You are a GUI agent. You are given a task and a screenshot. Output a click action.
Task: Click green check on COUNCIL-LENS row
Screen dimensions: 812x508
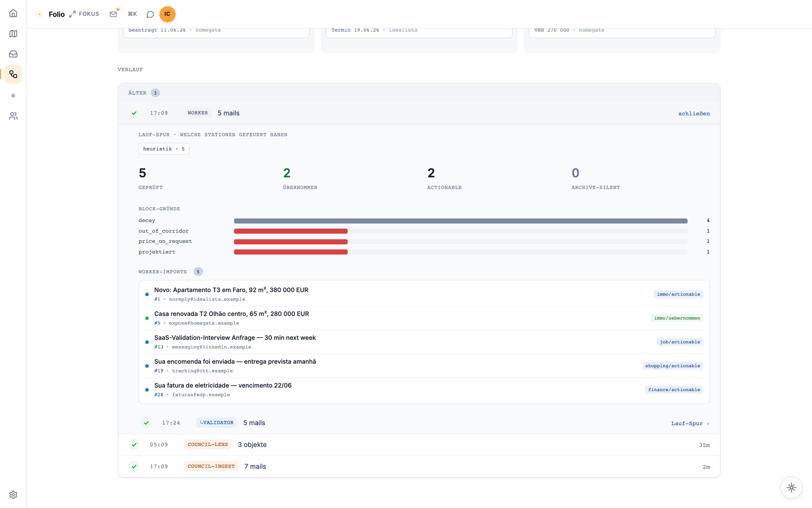click(x=134, y=444)
